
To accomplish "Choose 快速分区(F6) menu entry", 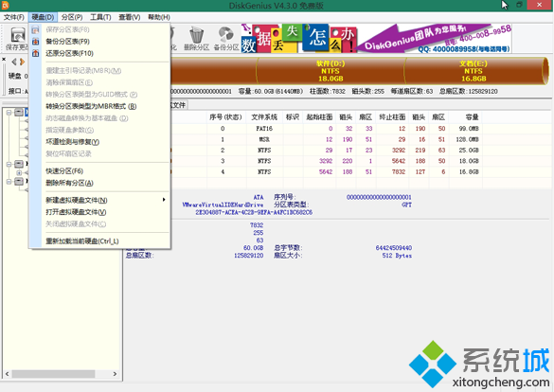I will coord(99,171).
